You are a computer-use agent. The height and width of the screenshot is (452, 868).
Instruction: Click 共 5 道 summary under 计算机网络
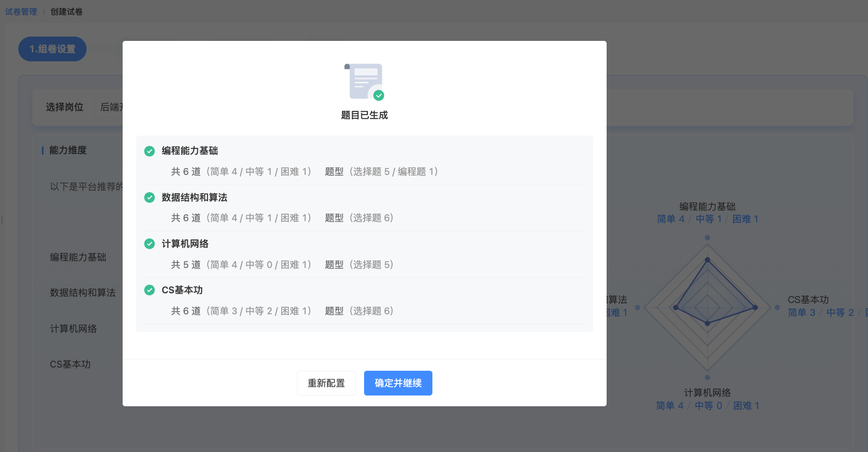(241, 265)
